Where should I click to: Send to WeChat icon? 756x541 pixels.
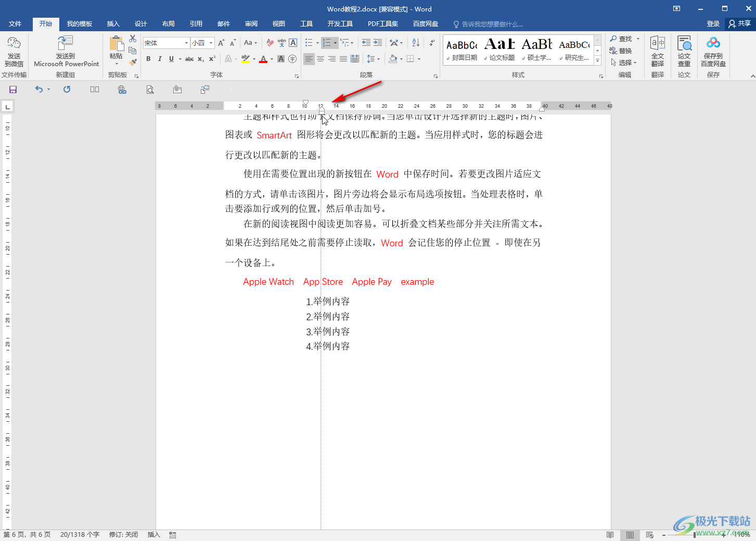point(14,51)
